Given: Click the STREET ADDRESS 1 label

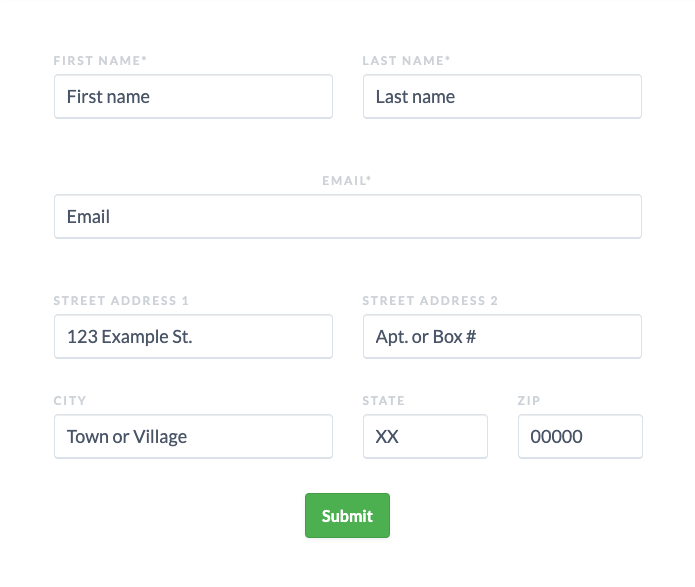Looking at the screenshot, I should pos(121,301).
